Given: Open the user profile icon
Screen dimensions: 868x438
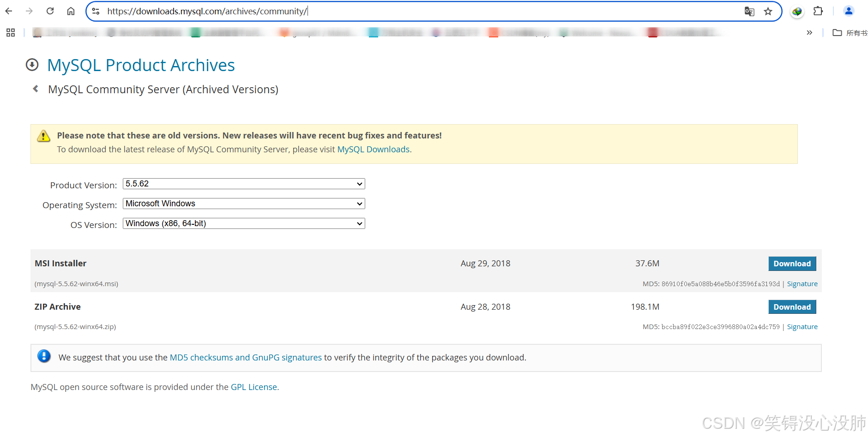Looking at the screenshot, I should coord(849,11).
